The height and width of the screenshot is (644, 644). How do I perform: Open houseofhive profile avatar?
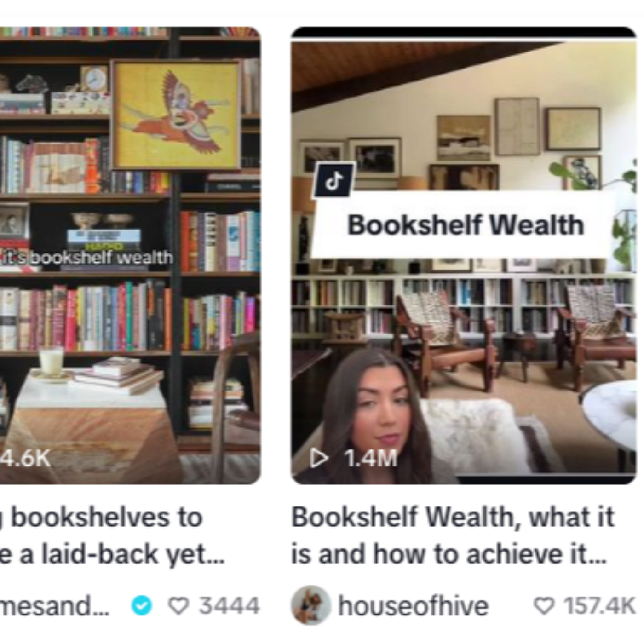tap(311, 605)
